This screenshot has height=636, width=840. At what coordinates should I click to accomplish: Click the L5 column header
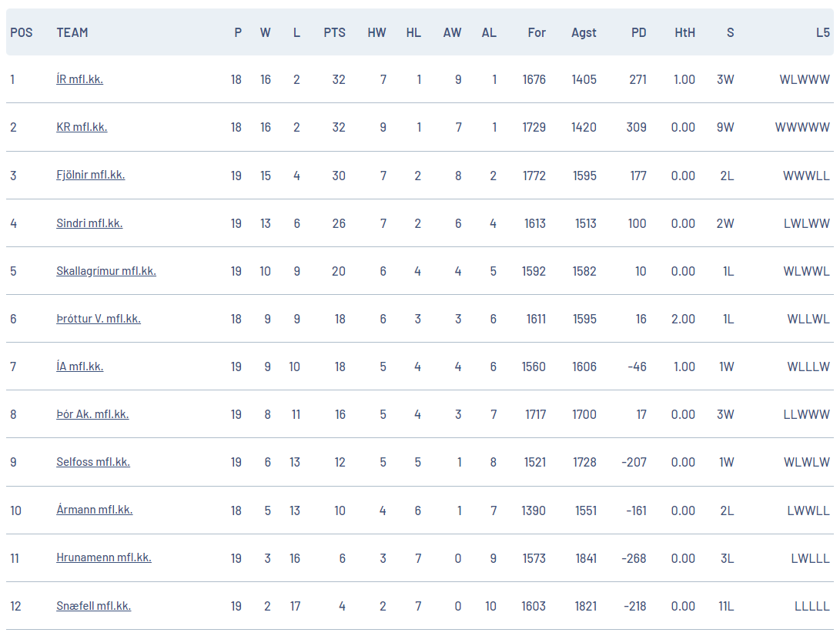point(823,32)
